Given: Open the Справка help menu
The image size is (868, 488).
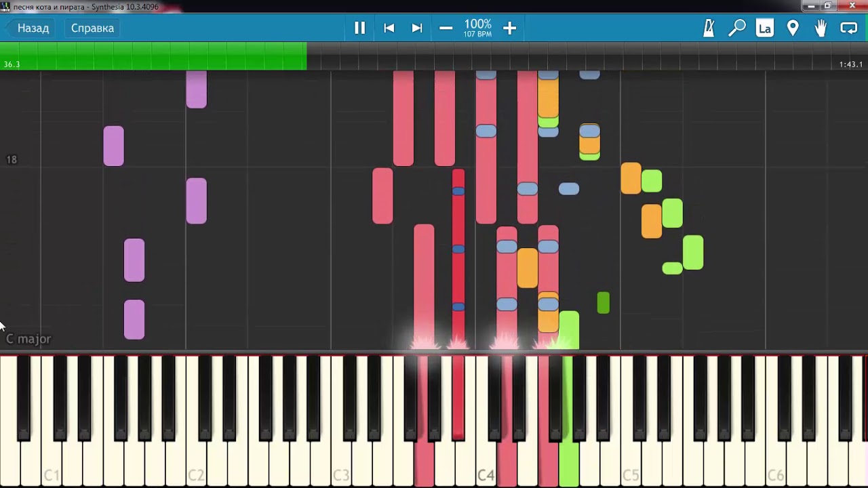Looking at the screenshot, I should [x=92, y=28].
